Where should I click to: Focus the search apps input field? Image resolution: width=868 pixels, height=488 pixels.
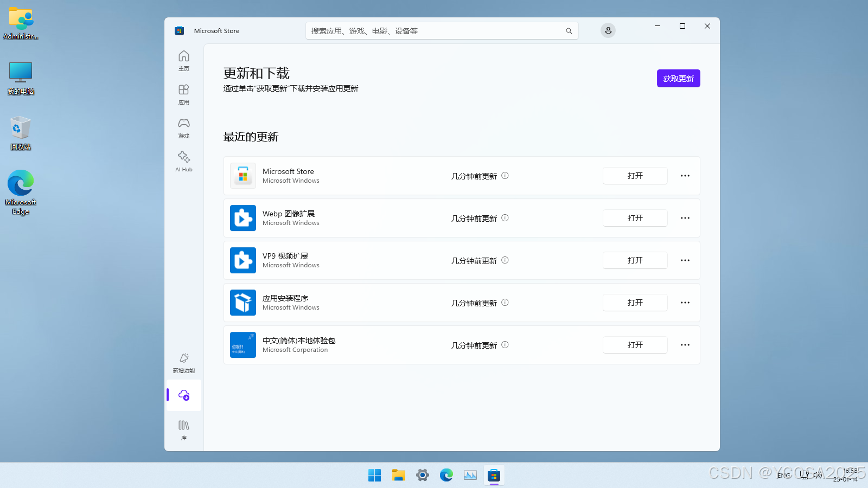point(442,31)
